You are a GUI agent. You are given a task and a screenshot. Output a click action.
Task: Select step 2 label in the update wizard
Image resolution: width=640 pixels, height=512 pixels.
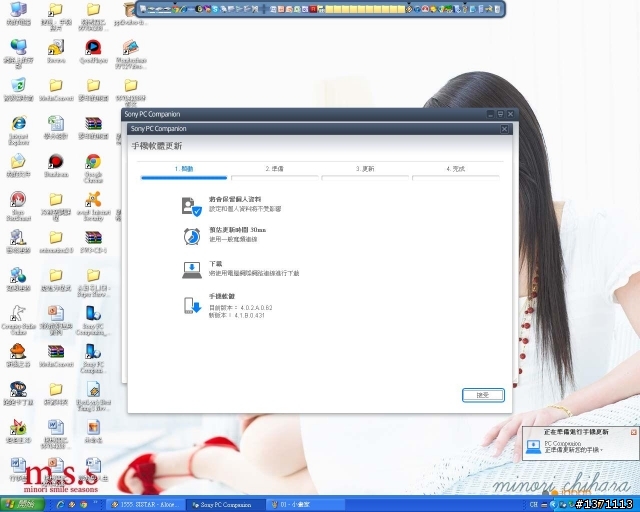tap(274, 169)
